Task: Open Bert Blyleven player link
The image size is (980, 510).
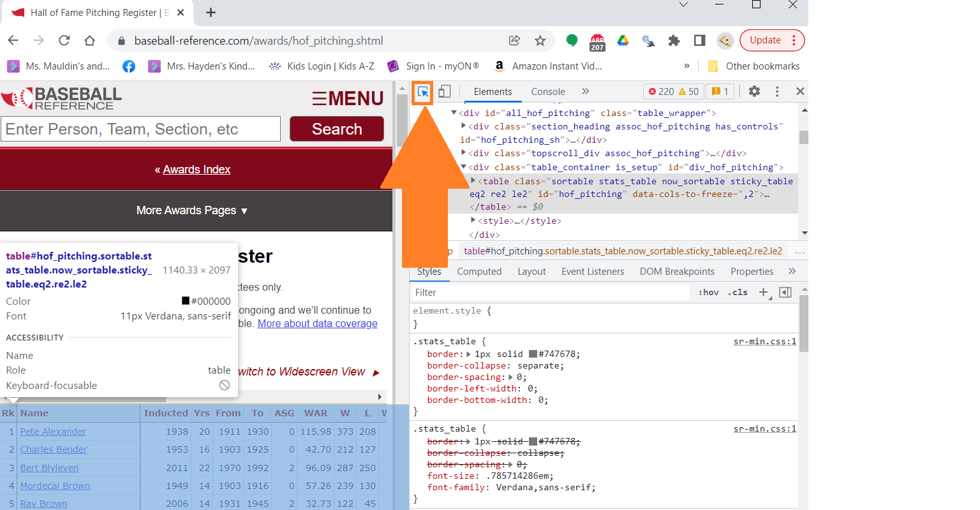Action: (49, 468)
